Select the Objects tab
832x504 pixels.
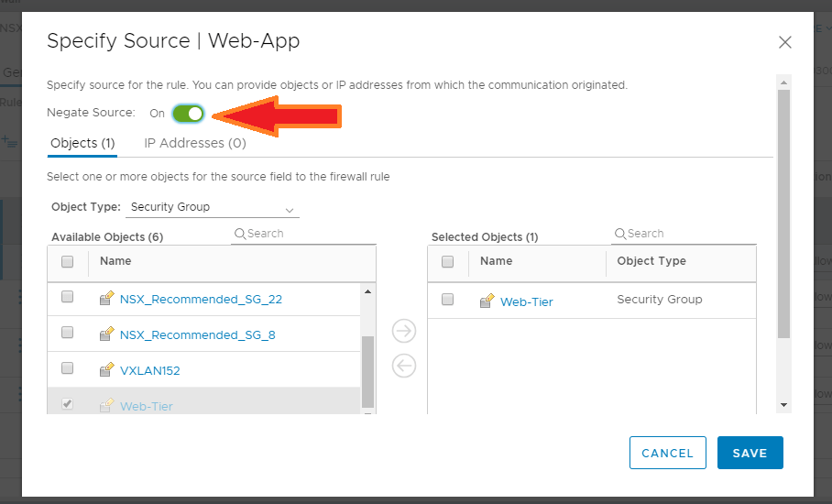(x=82, y=143)
